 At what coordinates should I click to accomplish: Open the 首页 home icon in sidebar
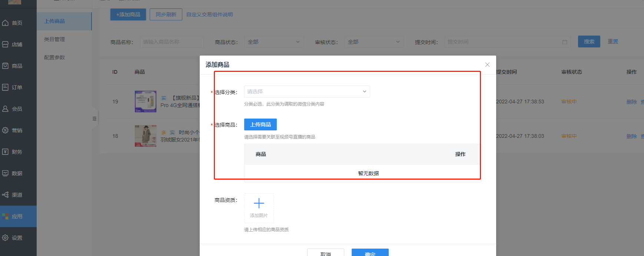tap(5, 23)
